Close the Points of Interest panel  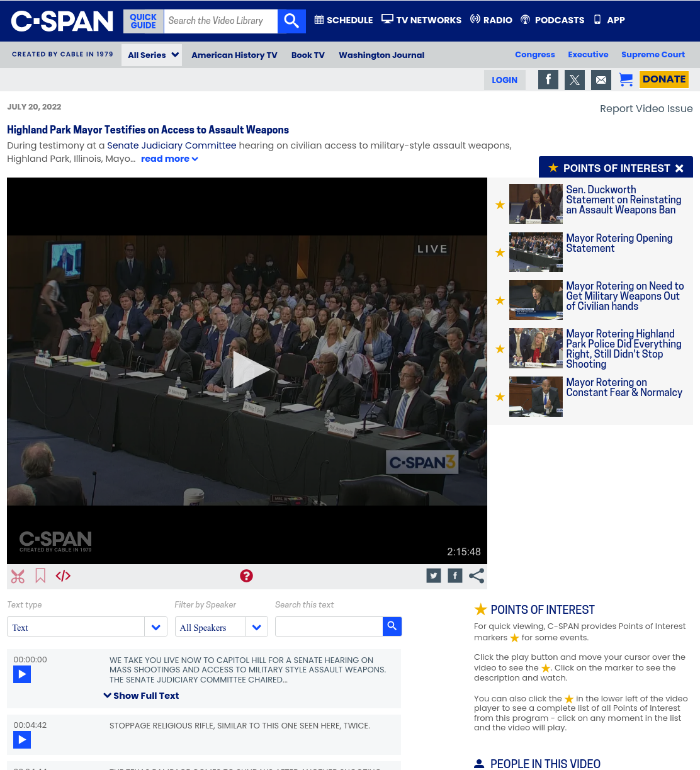679,168
